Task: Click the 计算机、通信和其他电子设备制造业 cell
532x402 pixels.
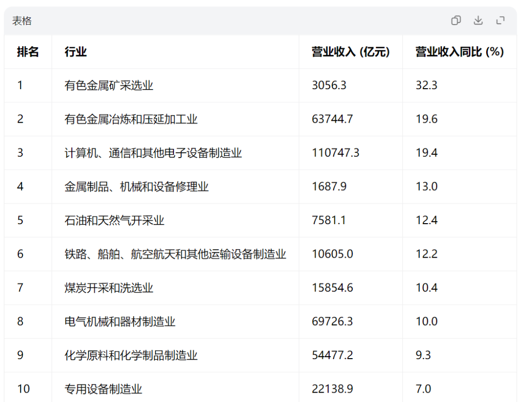Action: [x=153, y=153]
